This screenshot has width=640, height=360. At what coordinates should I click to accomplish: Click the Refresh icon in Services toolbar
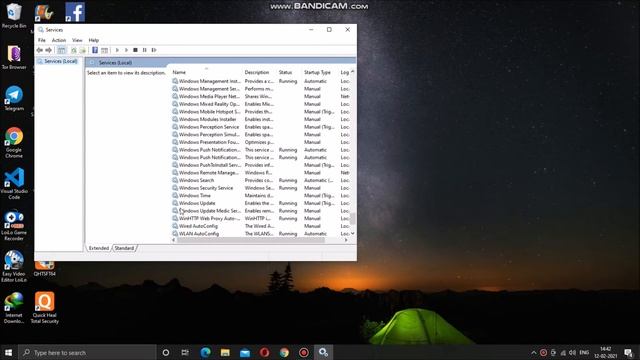(x=73, y=50)
